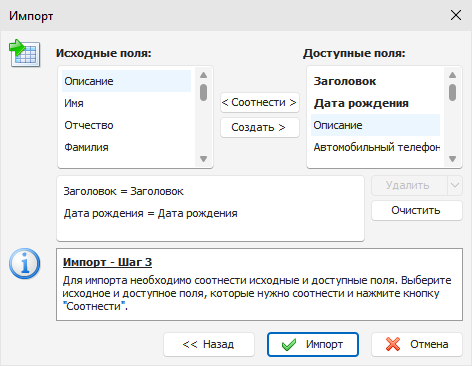Image resolution: width=472 pixels, height=366 pixels.
Task: Click the blue information icon
Action: [25, 263]
